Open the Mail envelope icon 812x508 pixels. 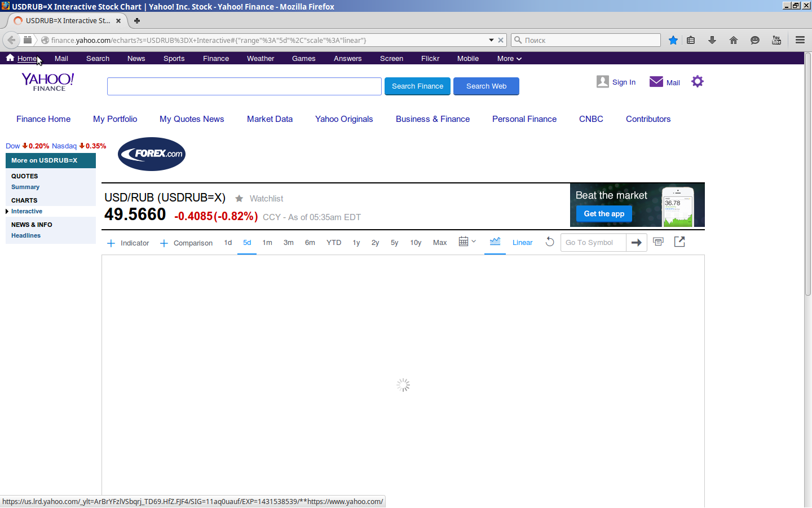(x=656, y=82)
